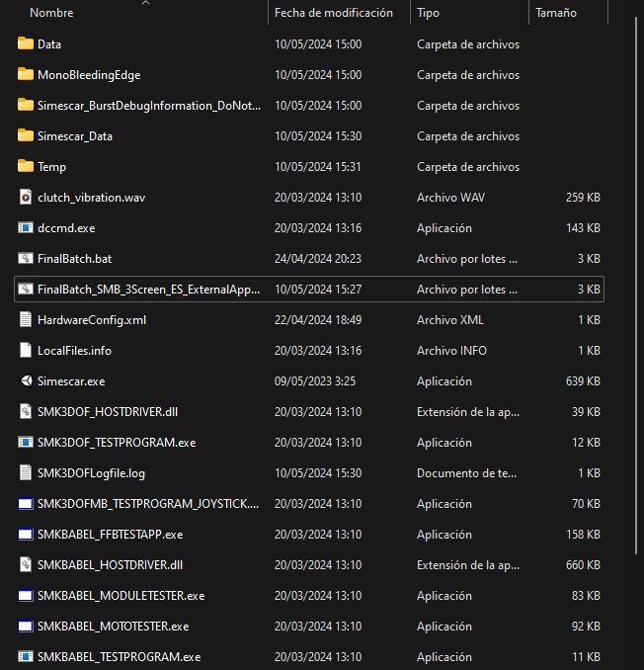The width and height of the screenshot is (644, 670).
Task: Sort files by the Tamaño column header
Action: coord(556,13)
